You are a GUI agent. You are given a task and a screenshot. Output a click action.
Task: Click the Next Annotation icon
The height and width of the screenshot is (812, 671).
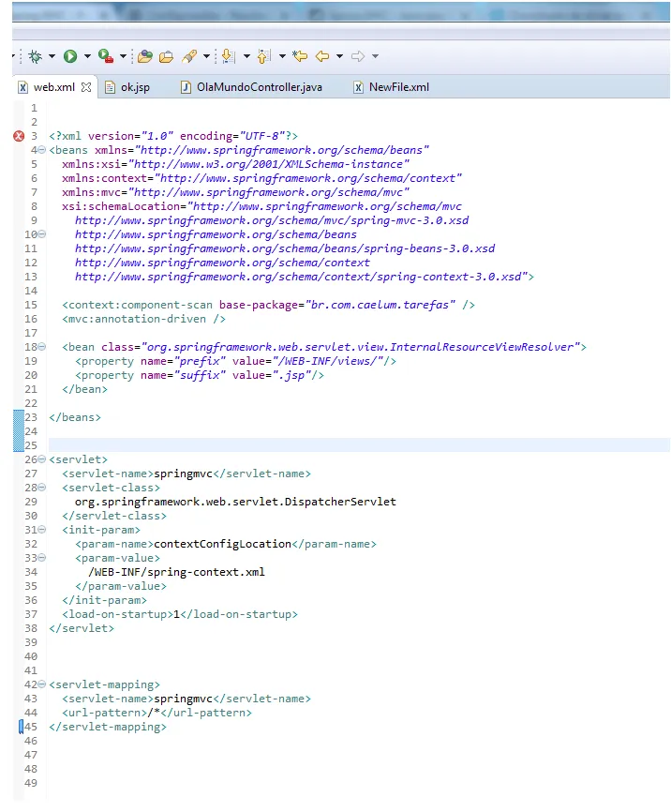(x=229, y=56)
